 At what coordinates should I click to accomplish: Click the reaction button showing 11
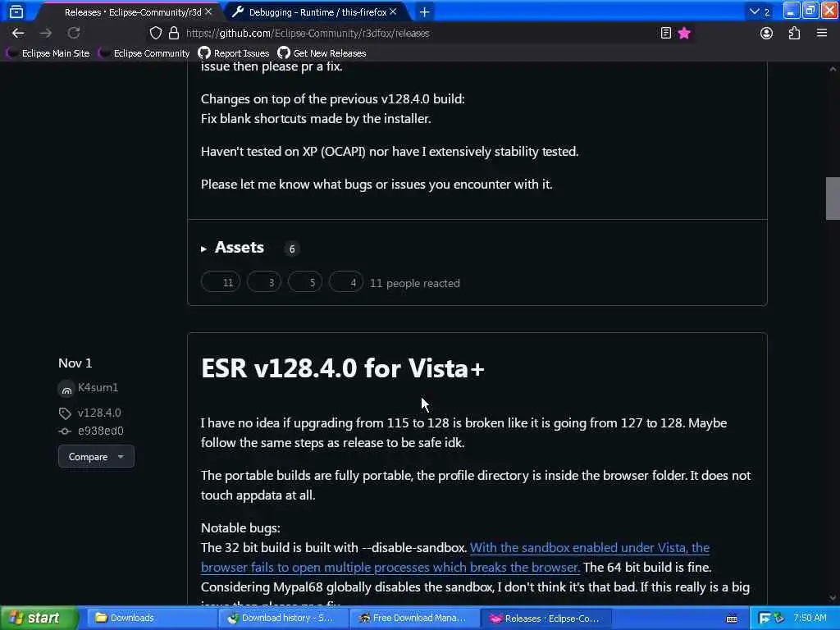(221, 282)
